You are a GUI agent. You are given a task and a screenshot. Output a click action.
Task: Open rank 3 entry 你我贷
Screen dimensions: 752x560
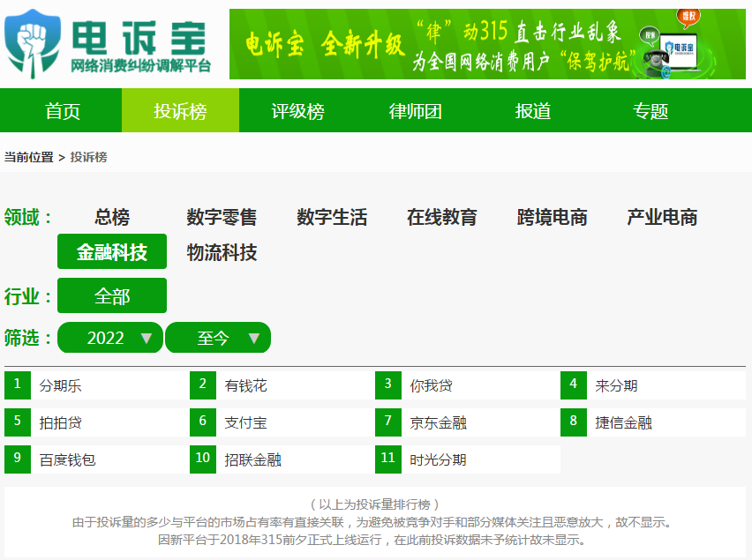pos(468,385)
